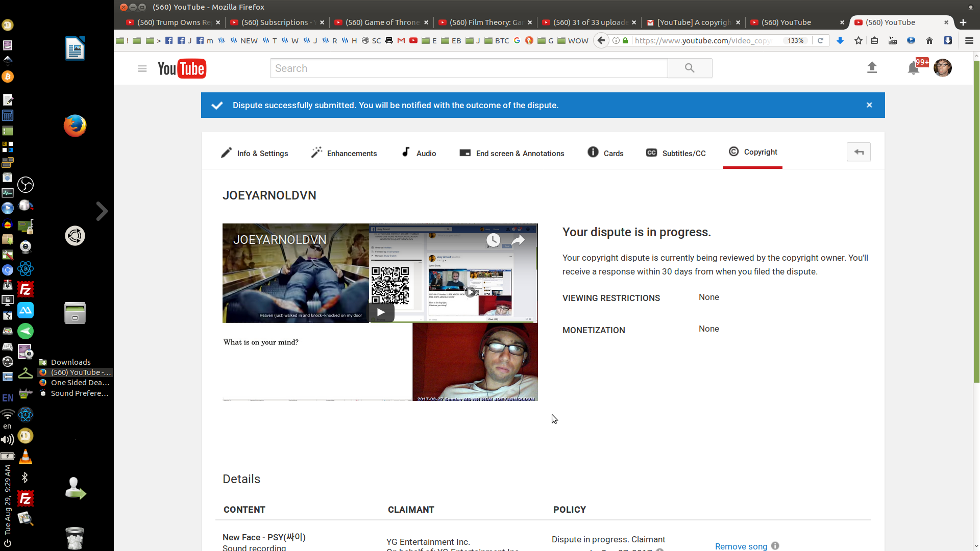Go to Firefox home page icon
980x551 pixels.
tap(929, 40)
